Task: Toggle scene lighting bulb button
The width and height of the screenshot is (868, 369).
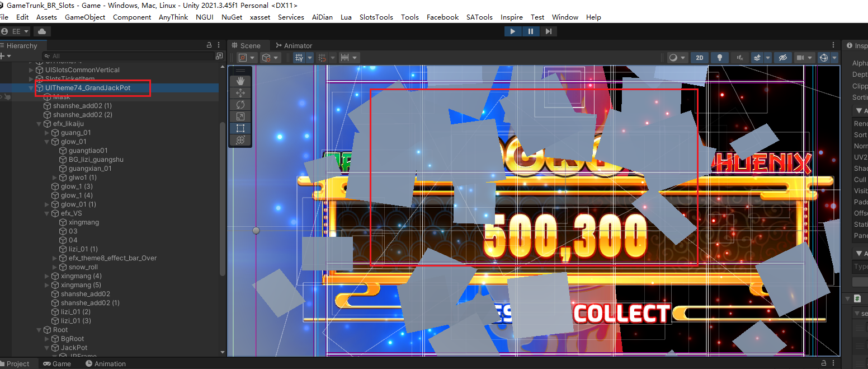Action: coord(719,58)
